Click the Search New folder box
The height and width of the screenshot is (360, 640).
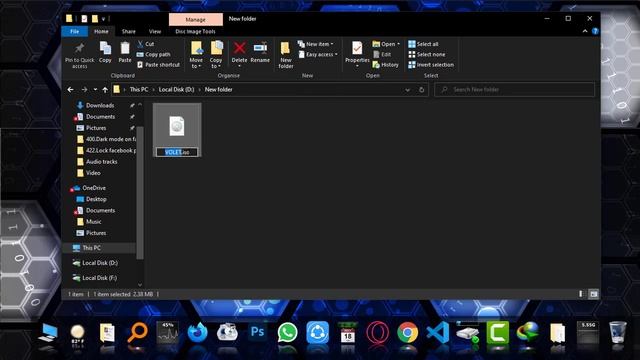(514, 89)
